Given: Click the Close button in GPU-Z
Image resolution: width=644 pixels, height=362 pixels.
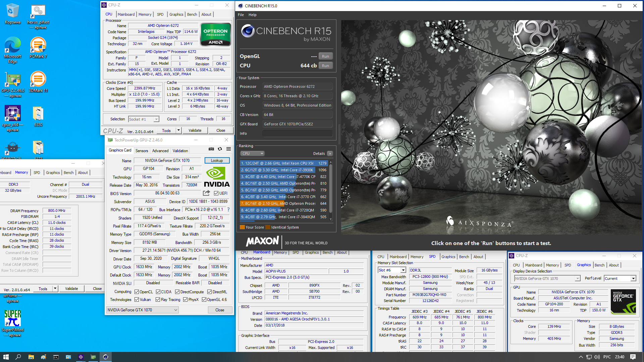Looking at the screenshot, I should tap(220, 310).
